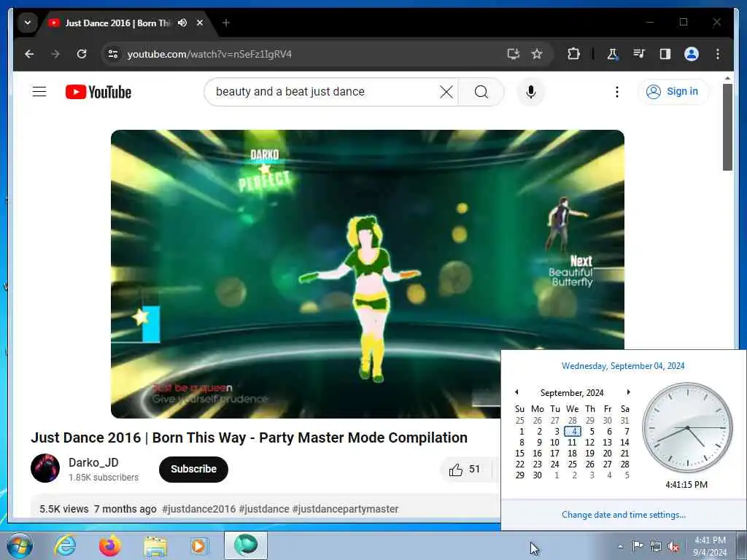747x560 pixels.
Task: Open the Darko_JD channel avatar
Action: (x=45, y=468)
